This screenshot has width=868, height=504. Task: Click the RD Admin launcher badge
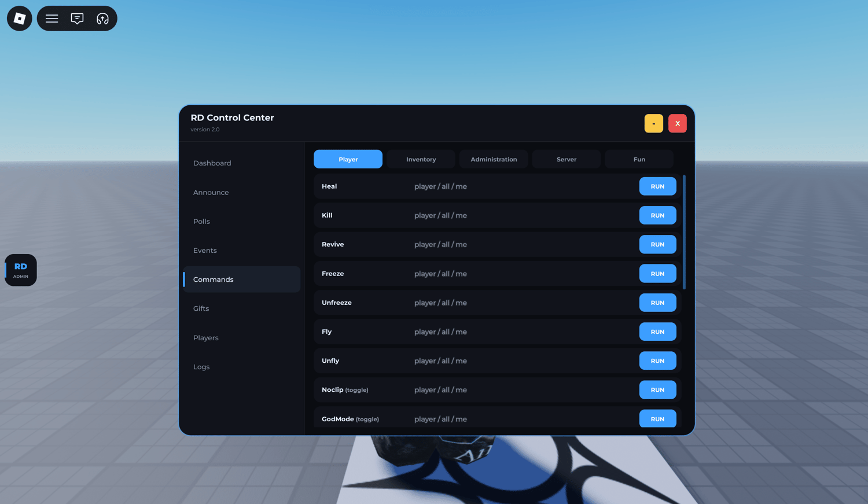pyautogui.click(x=21, y=270)
